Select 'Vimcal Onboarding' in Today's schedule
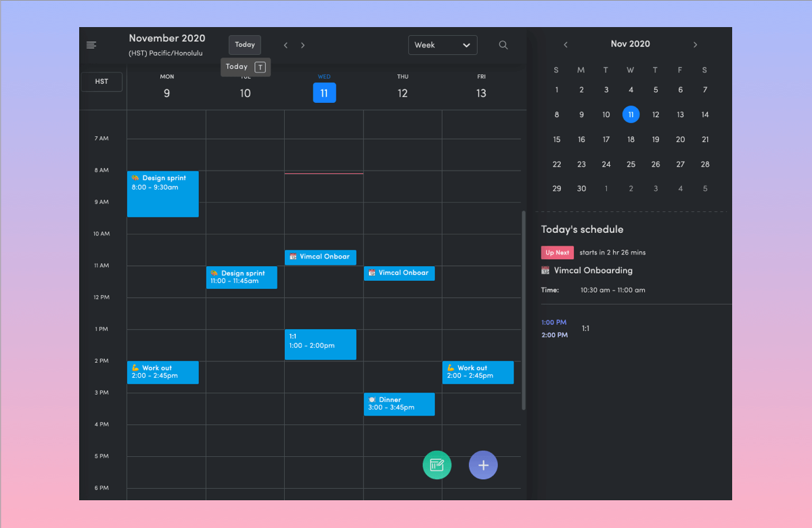Viewport: 812px width, 528px height. pyautogui.click(x=593, y=270)
